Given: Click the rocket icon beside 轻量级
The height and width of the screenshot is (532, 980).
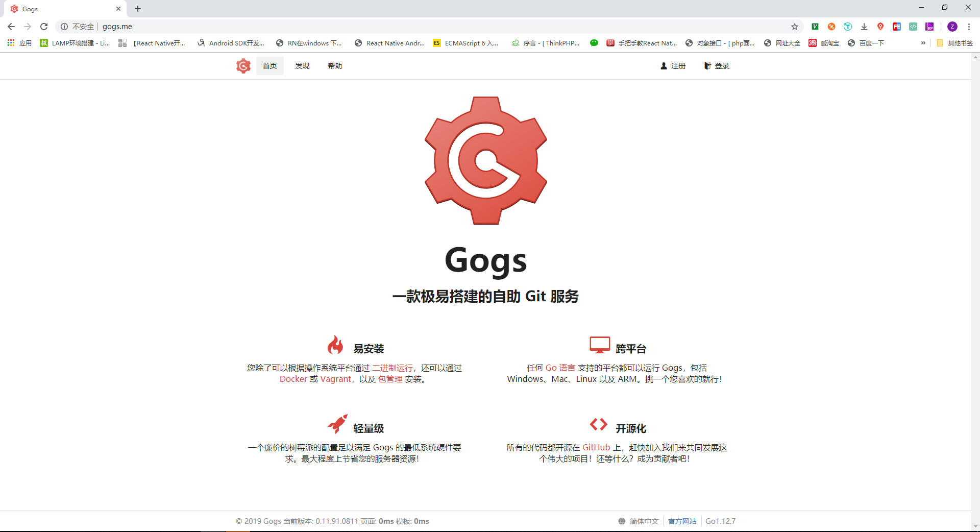Looking at the screenshot, I should [337, 424].
